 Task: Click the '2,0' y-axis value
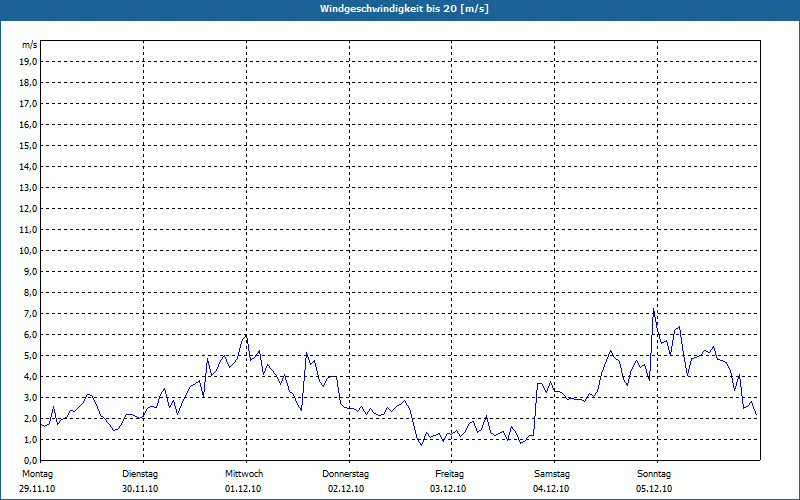[30, 419]
